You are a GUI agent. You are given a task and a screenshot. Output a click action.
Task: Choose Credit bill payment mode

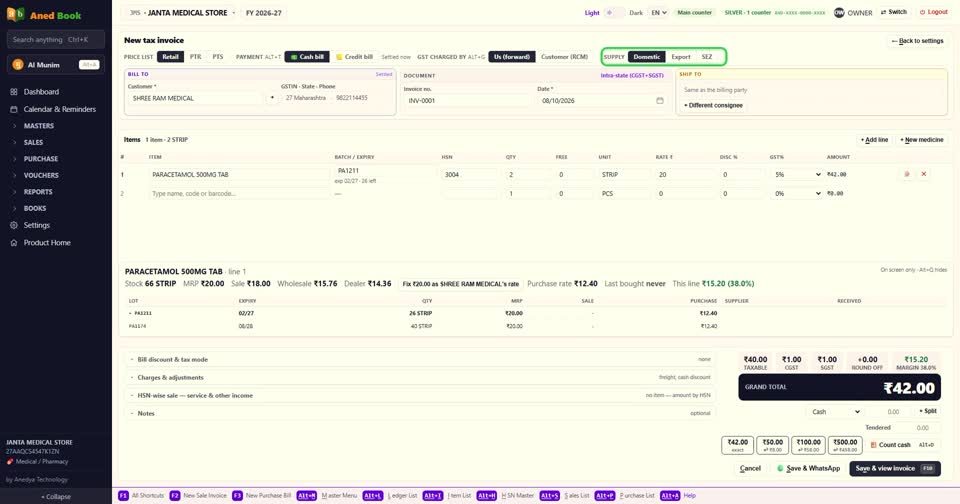[x=354, y=57]
